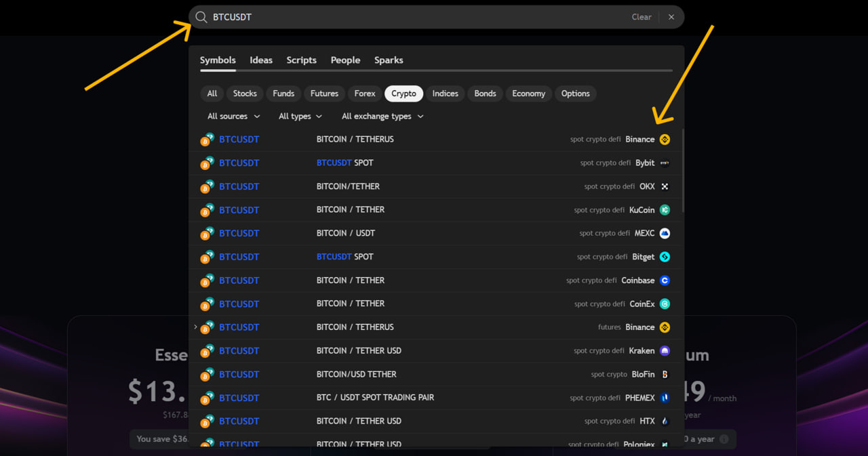Click the OKX exchange logo
Screen dimensions: 868x456
(665, 186)
